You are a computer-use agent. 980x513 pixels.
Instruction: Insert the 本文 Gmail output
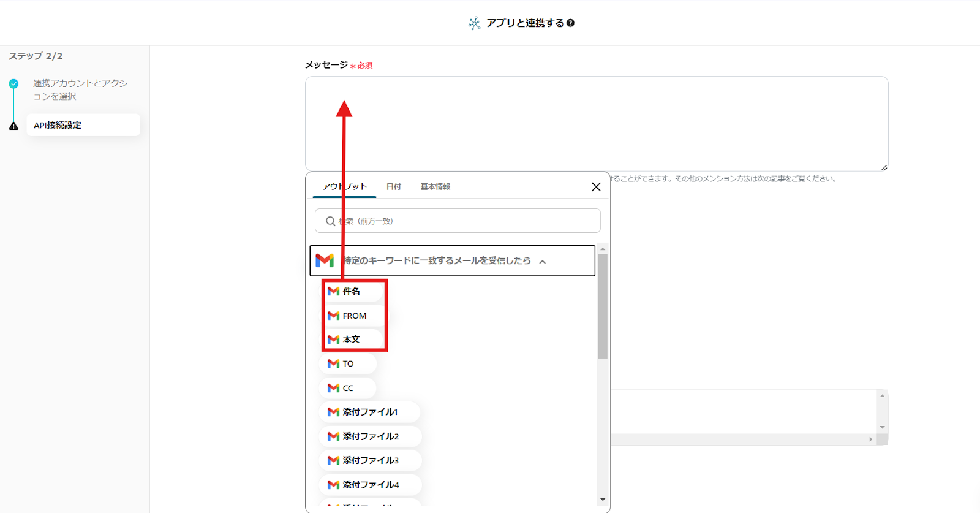351,340
